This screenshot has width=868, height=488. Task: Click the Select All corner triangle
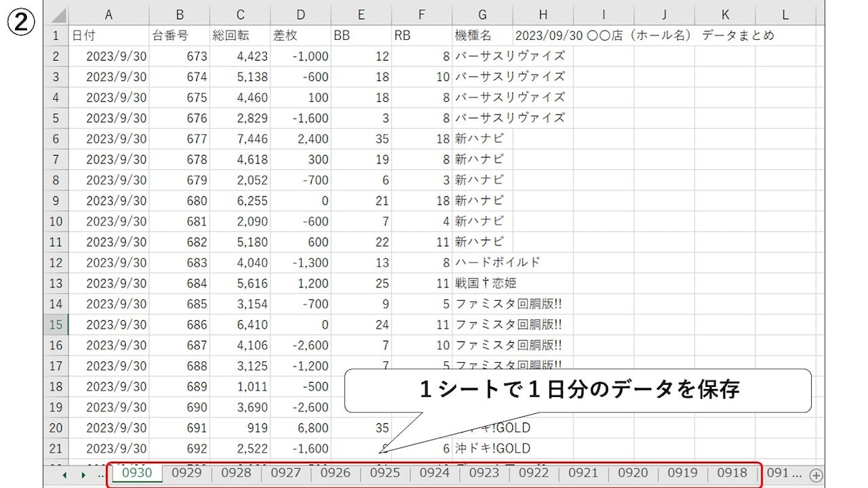56,14
